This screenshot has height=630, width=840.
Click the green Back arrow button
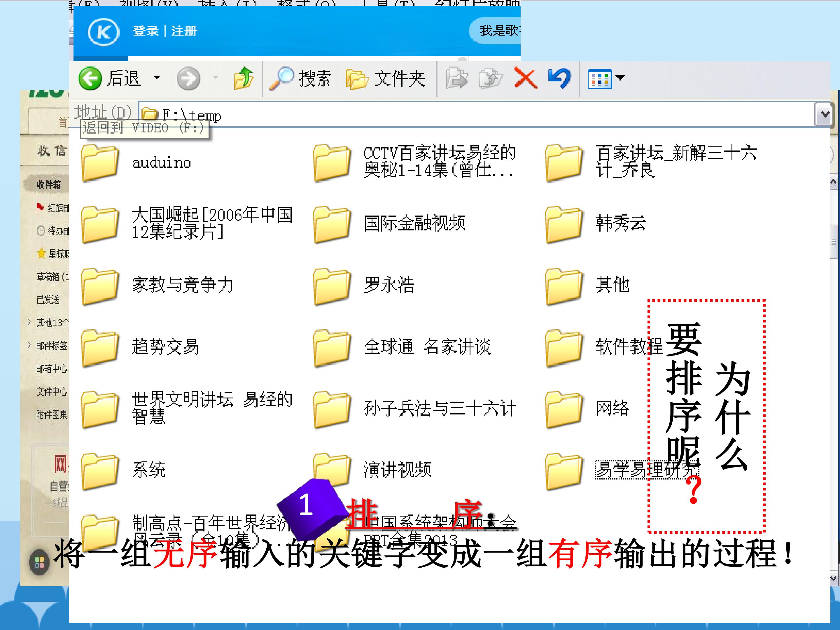coord(90,79)
